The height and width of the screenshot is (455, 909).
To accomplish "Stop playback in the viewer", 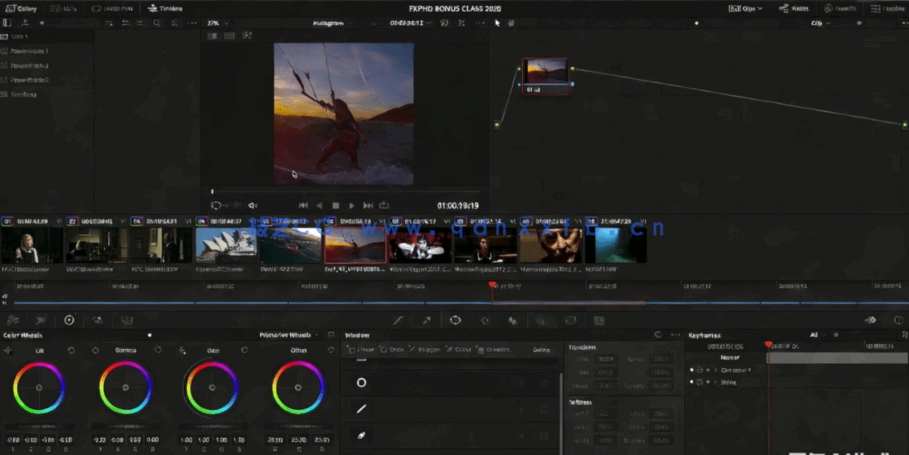I will tap(336, 205).
